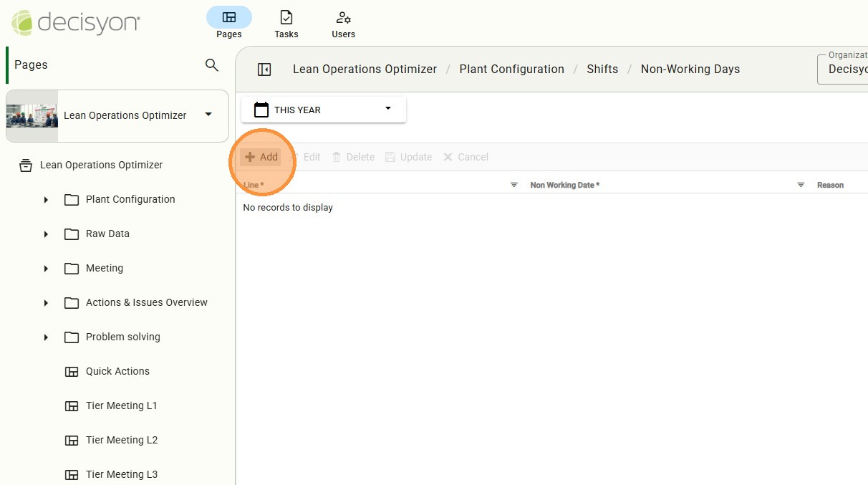Open the THIS YEAR period dropdown
The height and width of the screenshot is (485, 868).
point(388,109)
